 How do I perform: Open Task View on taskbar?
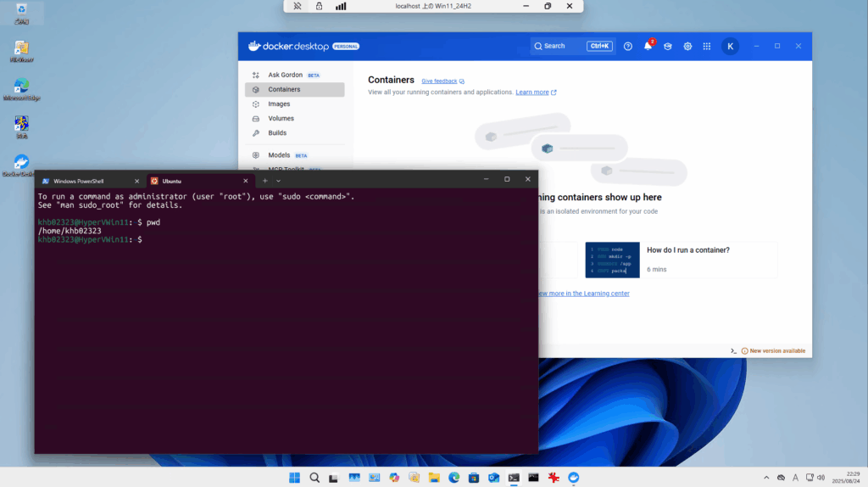(333, 478)
